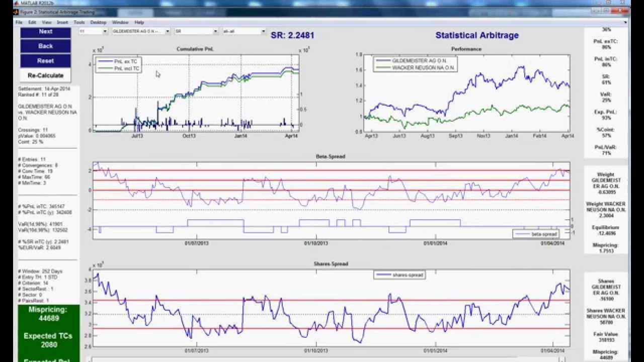Click the 'Expected TCs 2080' label
Screen dimensions: 644x362
[48, 340]
